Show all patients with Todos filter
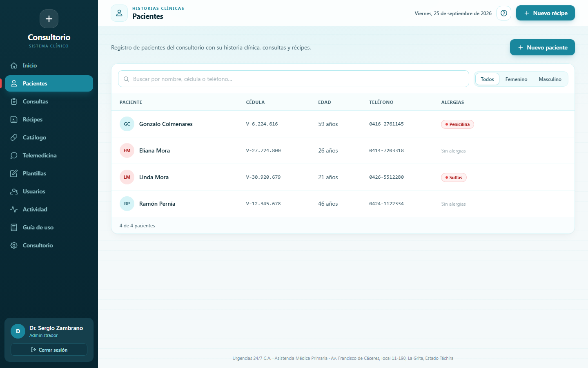This screenshot has width=588, height=368. pyautogui.click(x=487, y=79)
